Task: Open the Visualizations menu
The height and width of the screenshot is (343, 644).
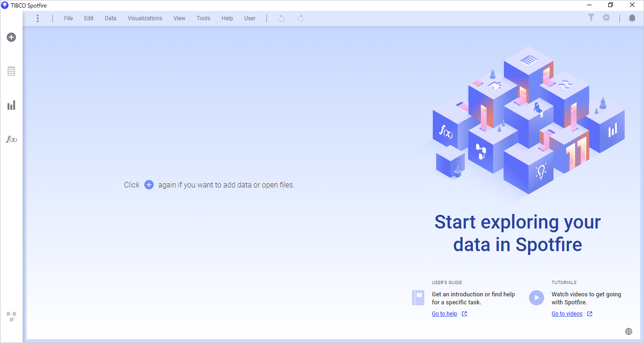Action: (x=145, y=18)
